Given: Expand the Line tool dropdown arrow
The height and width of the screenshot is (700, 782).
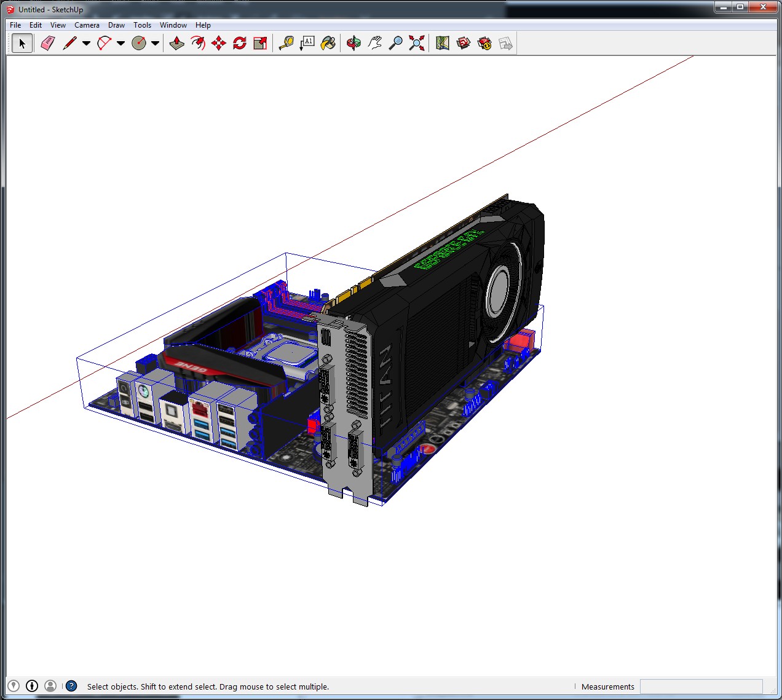Looking at the screenshot, I should click(86, 43).
